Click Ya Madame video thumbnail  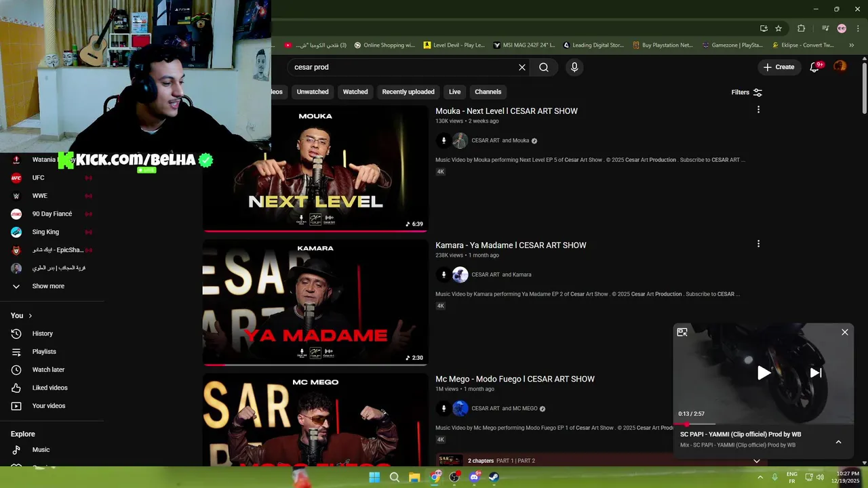tap(315, 303)
